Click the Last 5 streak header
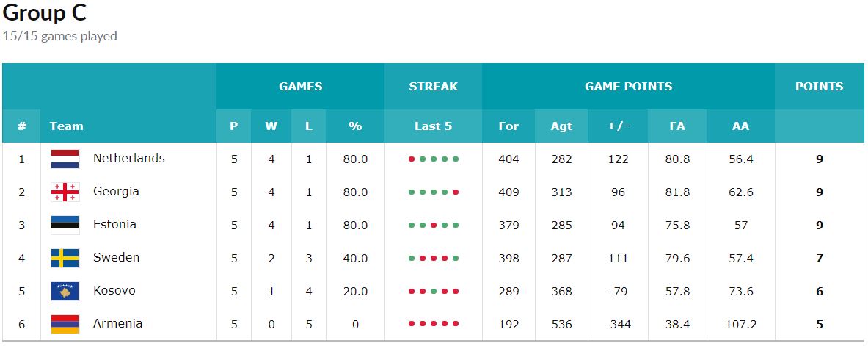Image resolution: width=868 pixels, height=346 pixels. [x=433, y=126]
